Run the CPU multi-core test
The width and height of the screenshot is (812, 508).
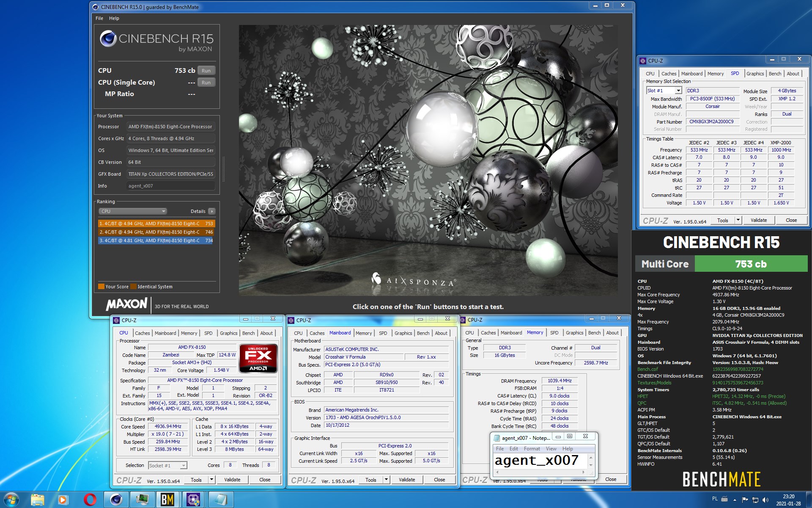tap(206, 71)
